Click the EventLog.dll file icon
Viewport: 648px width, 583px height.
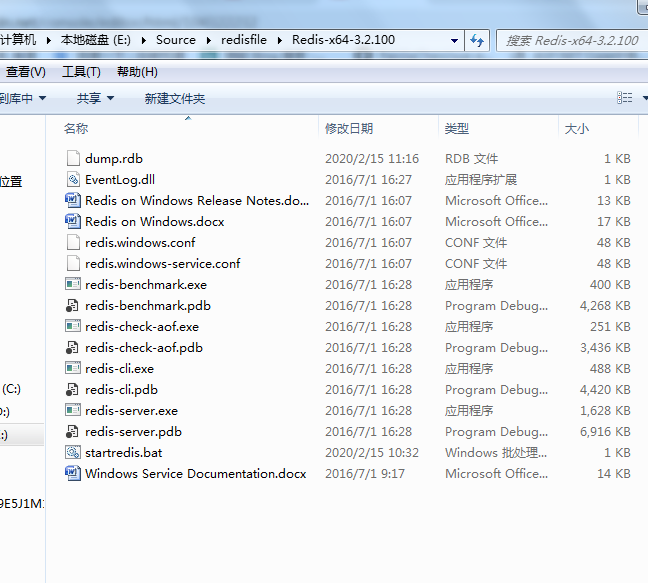pos(73,179)
